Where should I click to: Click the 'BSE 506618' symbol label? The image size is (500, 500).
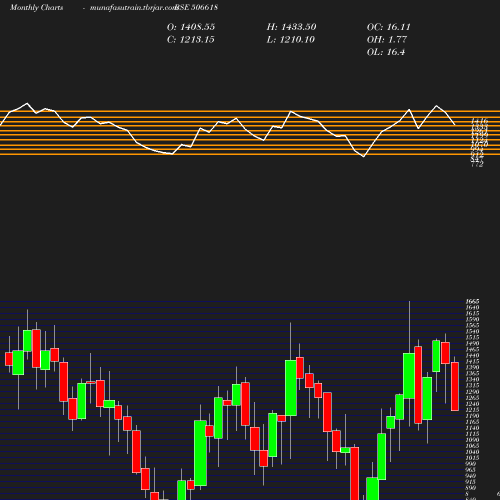pos(197,8)
